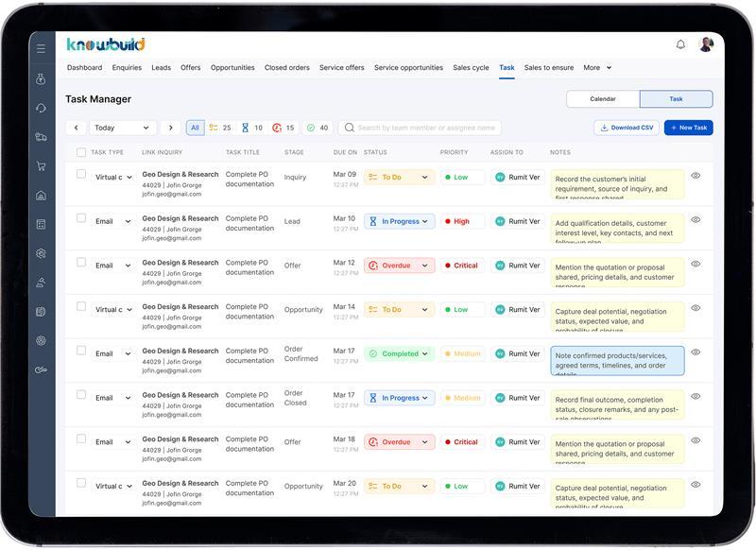Change task type Email on Mar 10 row
The width and height of the screenshot is (756, 550).
tap(113, 221)
